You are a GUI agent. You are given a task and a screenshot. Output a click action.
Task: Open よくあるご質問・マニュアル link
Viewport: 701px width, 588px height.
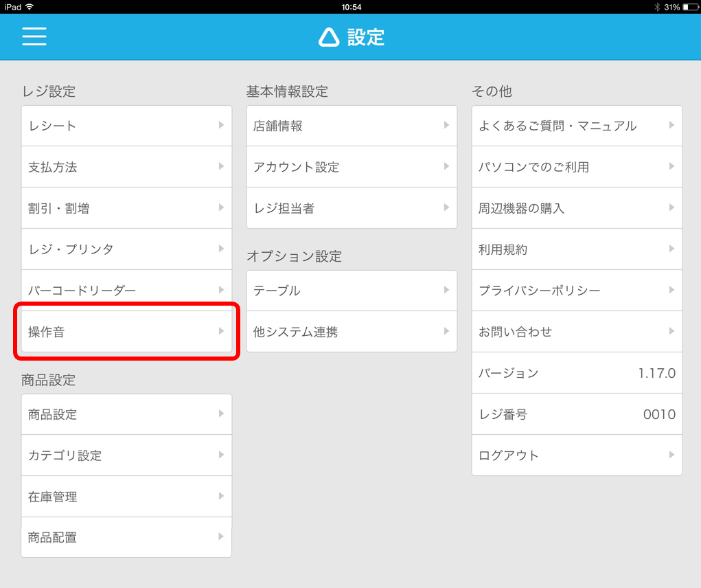tap(577, 126)
